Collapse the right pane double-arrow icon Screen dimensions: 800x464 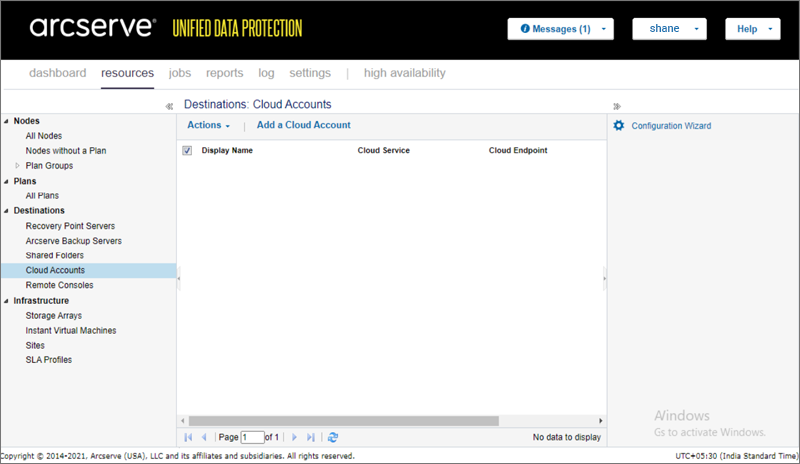point(616,106)
